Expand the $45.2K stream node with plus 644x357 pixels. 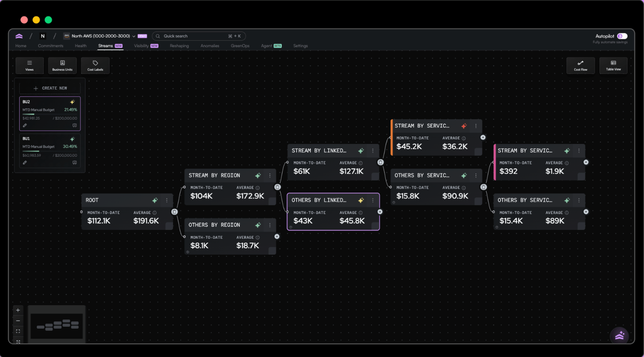click(x=483, y=137)
